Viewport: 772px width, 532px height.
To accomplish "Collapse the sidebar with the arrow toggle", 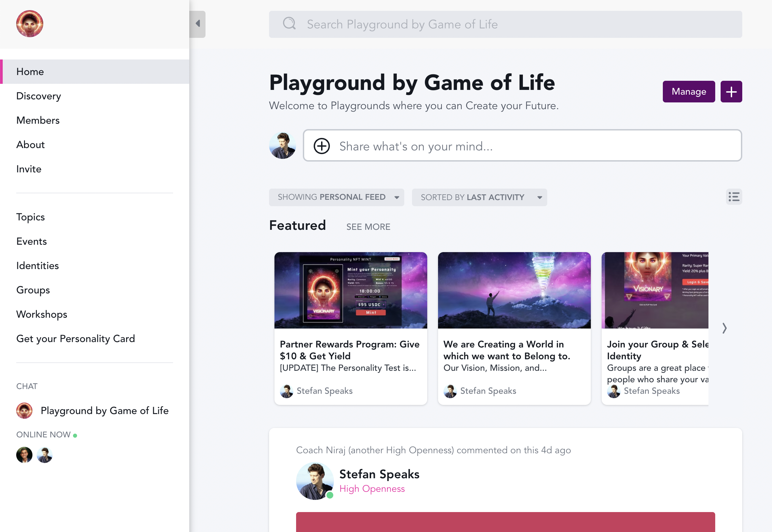I will point(198,24).
